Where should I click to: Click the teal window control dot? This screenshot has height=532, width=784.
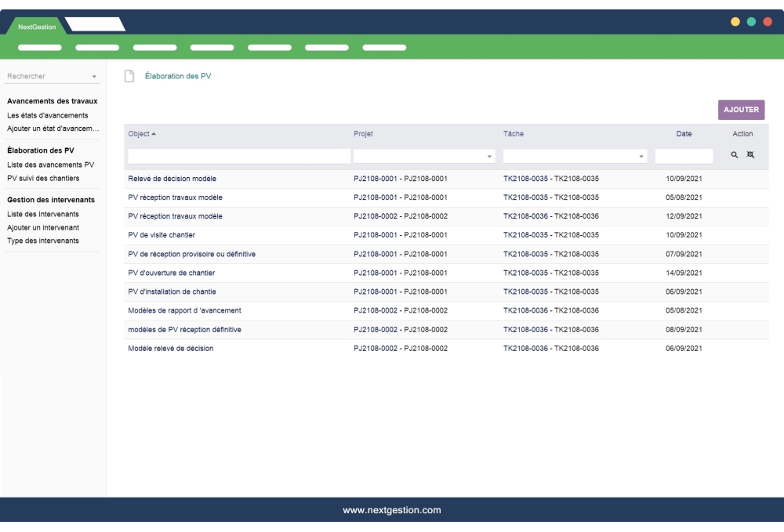751,22
